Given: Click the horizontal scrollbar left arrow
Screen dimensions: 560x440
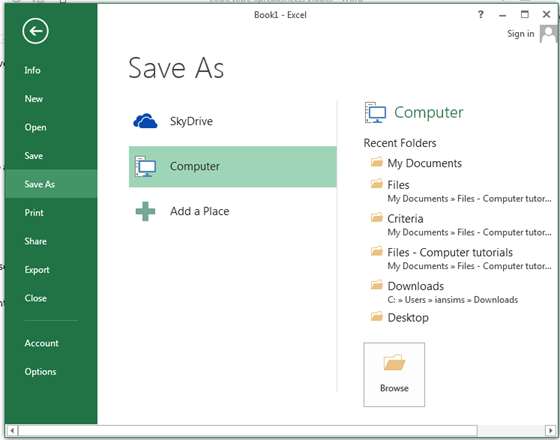Looking at the screenshot, I should [x=12, y=430].
